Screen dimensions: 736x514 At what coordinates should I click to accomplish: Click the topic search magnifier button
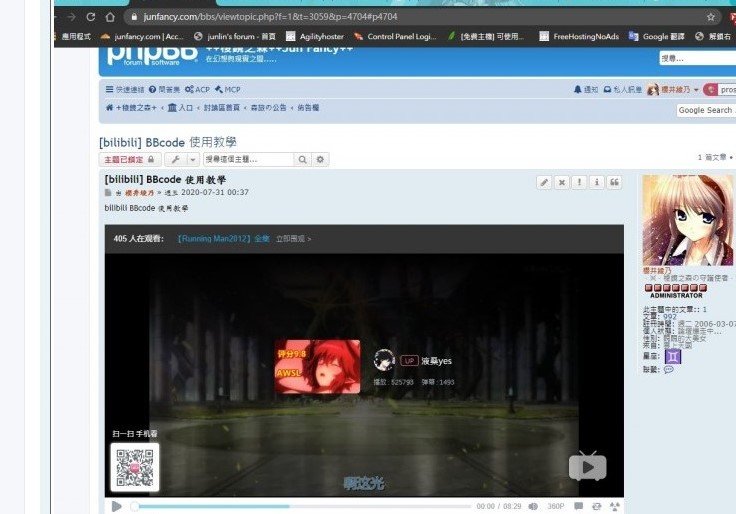pyautogui.click(x=302, y=160)
